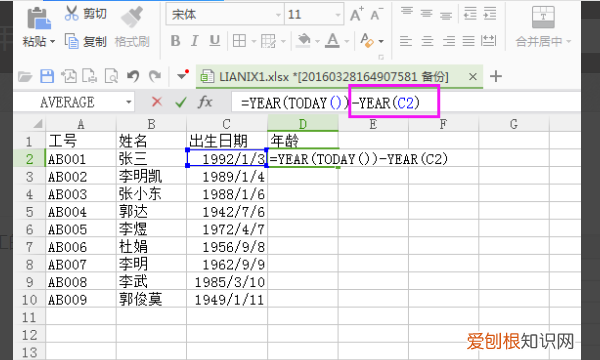Switch to the LIANIX1.xlsx document tab

click(334, 77)
